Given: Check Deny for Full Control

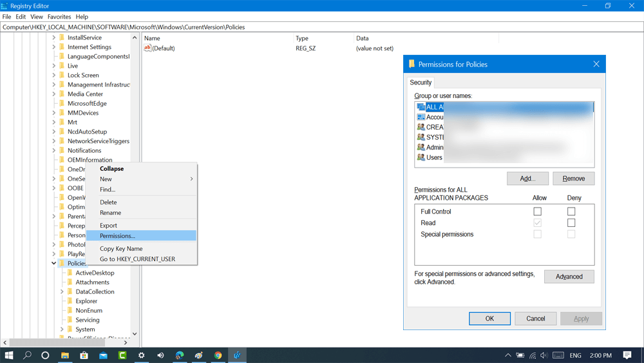Looking at the screenshot, I should (571, 211).
